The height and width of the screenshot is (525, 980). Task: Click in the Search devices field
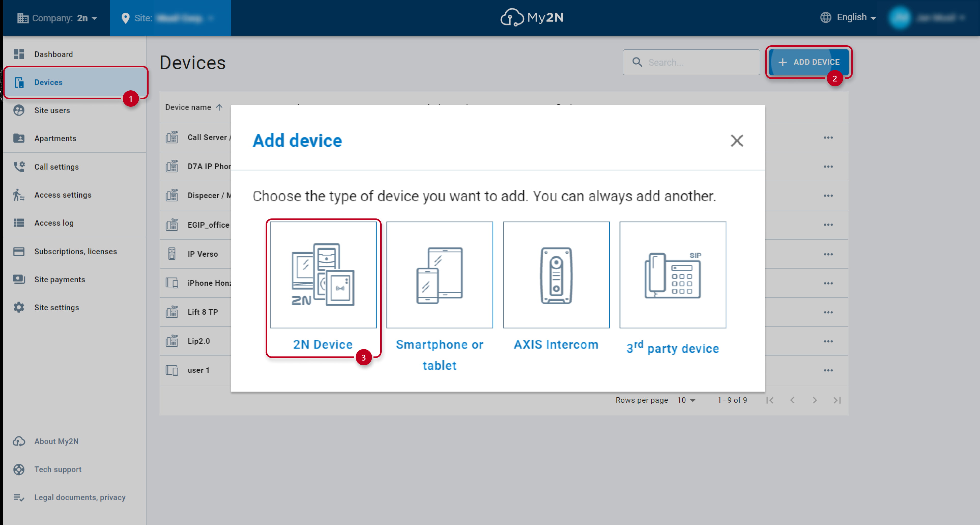[x=691, y=62]
